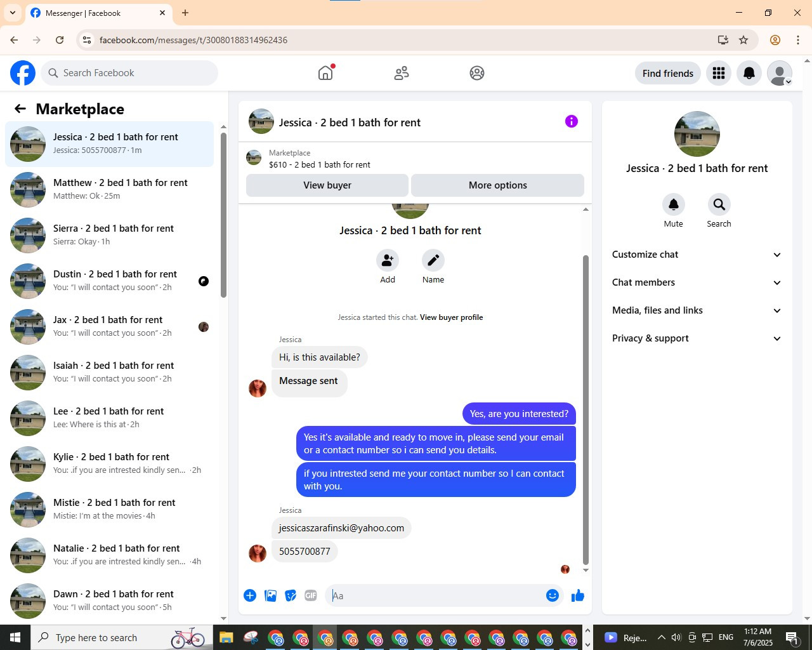The width and height of the screenshot is (812, 650).
Task: Open the ENG language indicator
Action: pos(726,637)
